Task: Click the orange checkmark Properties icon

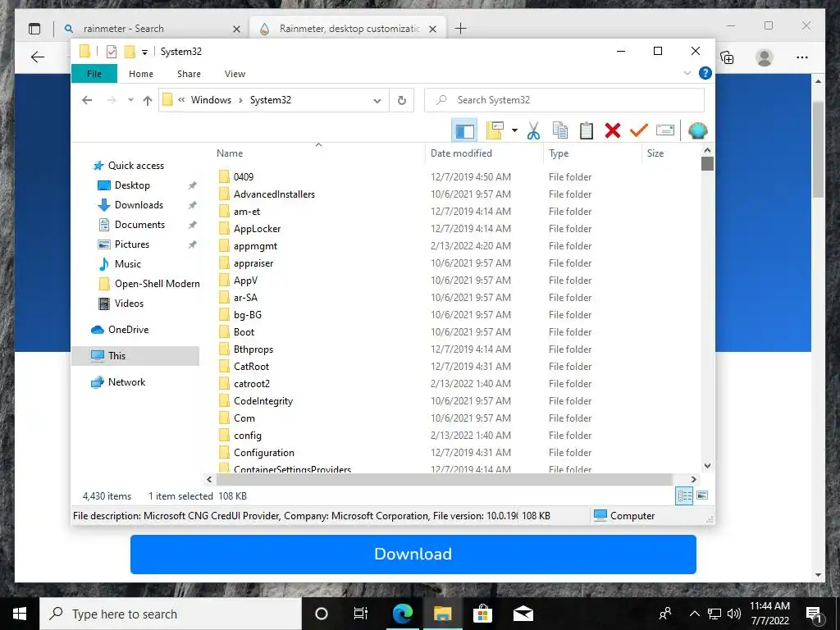Action: click(638, 130)
